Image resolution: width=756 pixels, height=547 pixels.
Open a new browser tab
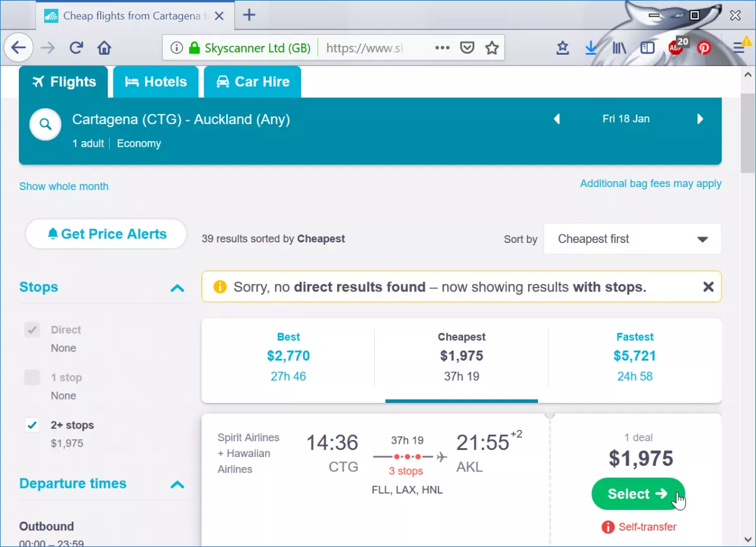coord(249,15)
